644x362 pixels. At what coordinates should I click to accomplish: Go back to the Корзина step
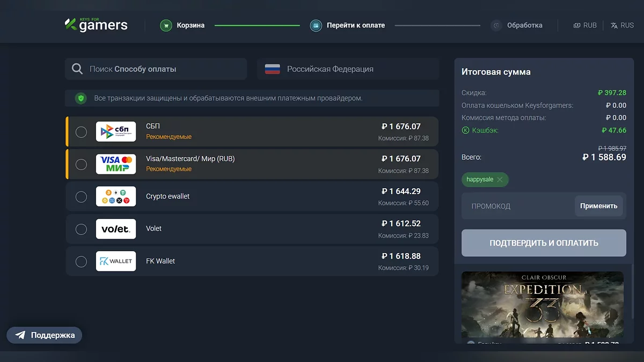pos(191,25)
